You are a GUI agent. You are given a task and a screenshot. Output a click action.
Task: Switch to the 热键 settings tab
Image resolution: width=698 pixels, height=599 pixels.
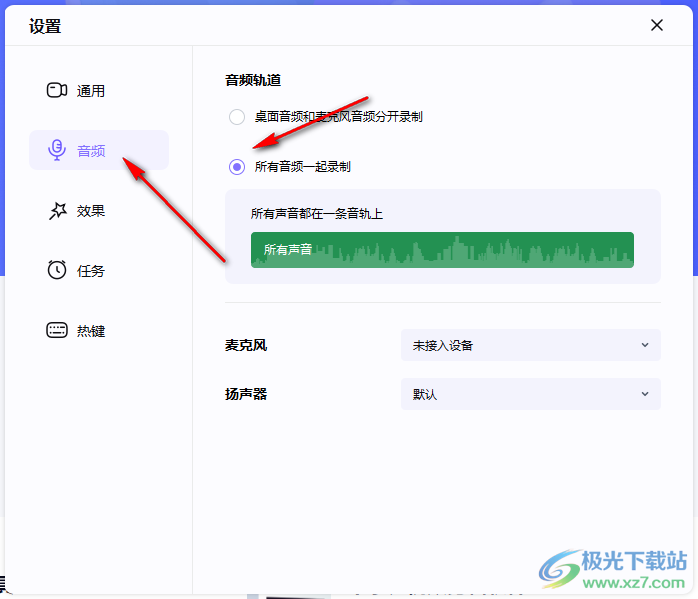tap(91, 331)
